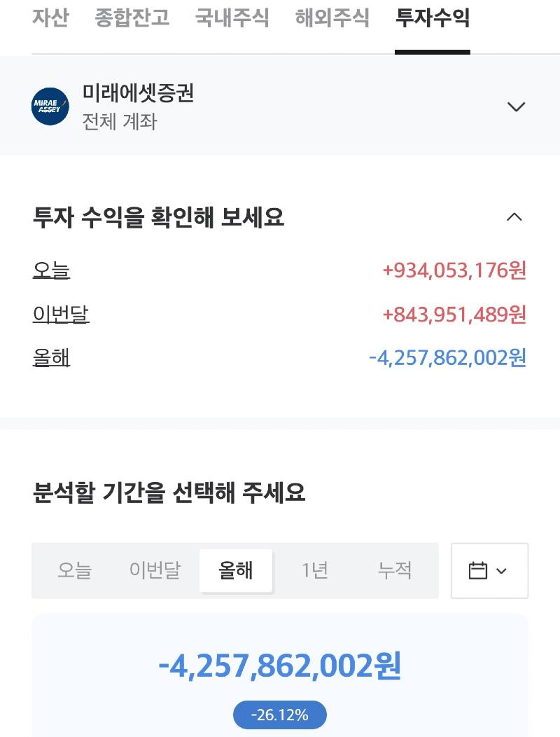Click the Mirae Asset logo icon
Viewport: 560px width, 737px height.
(x=50, y=106)
